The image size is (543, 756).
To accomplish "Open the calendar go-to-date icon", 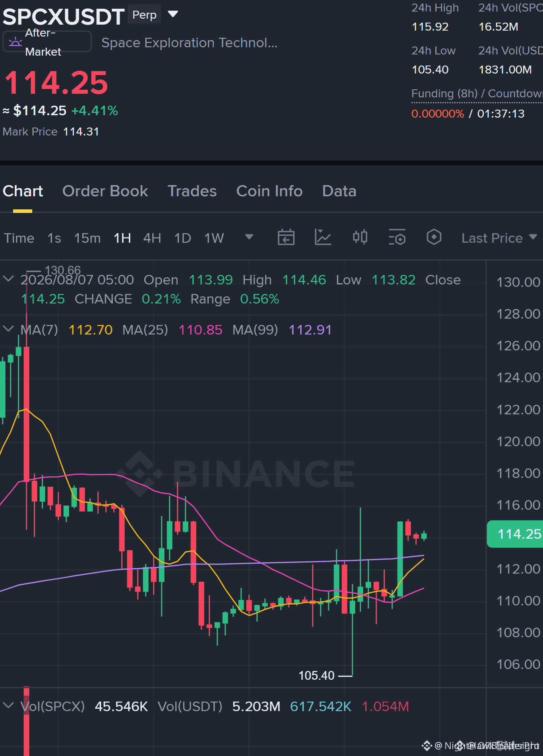I will pos(286,238).
